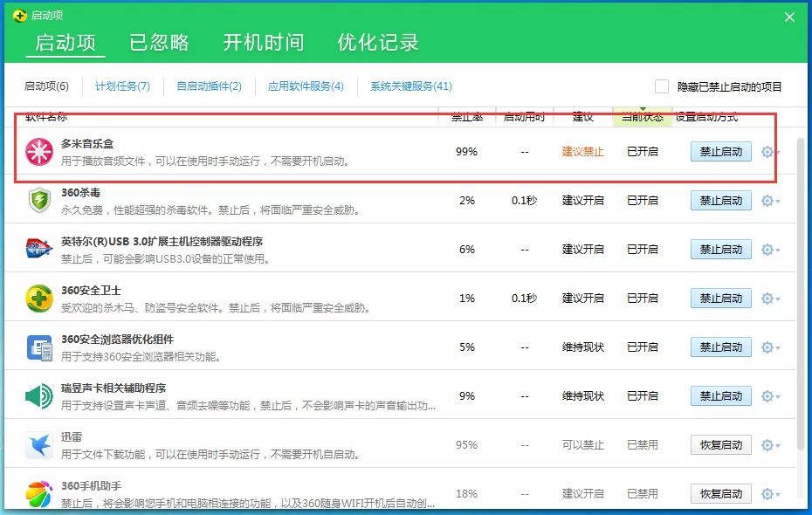Open gear settings for 多米音乐盒
This screenshot has height=515, width=812.
[x=770, y=152]
